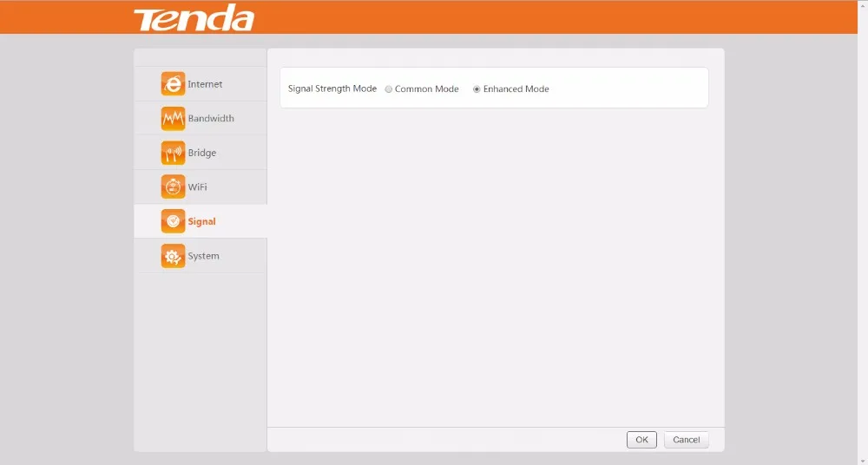The height and width of the screenshot is (465, 868).
Task: Switch to the Bandwidth menu label
Action: click(x=211, y=119)
